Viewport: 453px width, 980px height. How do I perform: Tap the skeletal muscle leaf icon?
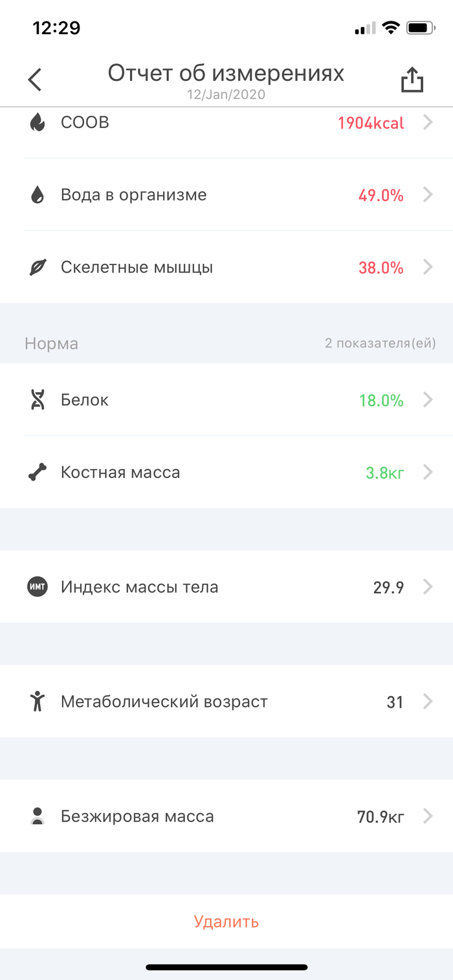[x=38, y=268]
